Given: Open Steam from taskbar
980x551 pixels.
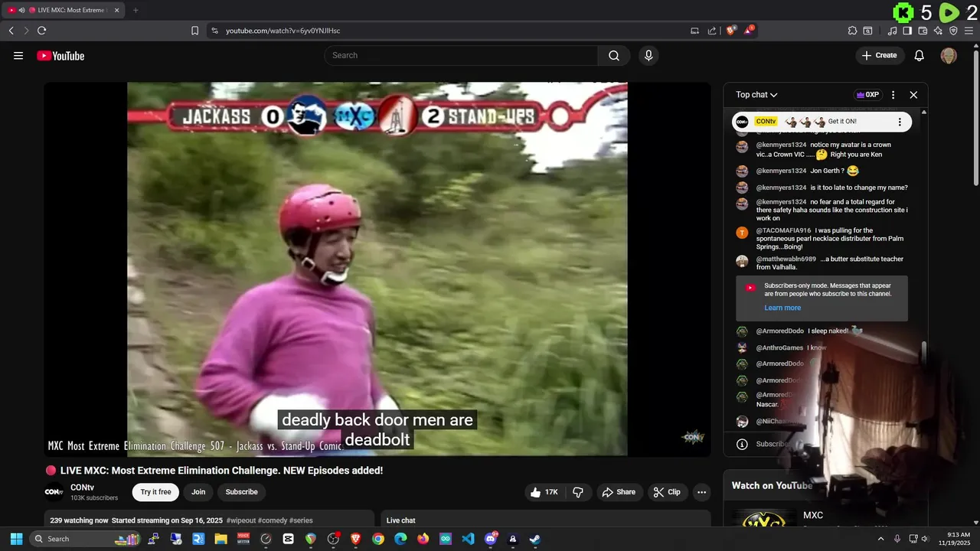Looking at the screenshot, I should (x=535, y=539).
